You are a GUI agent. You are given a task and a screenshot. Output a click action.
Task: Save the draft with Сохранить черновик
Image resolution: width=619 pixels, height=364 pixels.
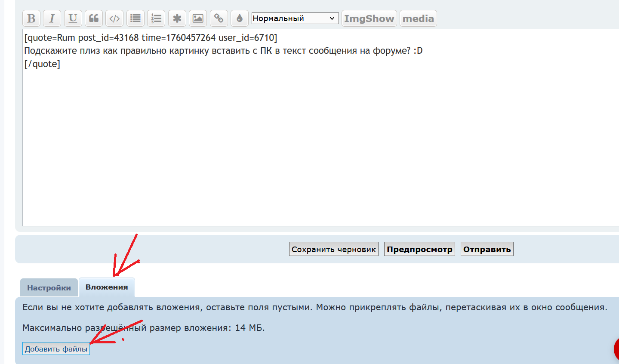pos(334,249)
